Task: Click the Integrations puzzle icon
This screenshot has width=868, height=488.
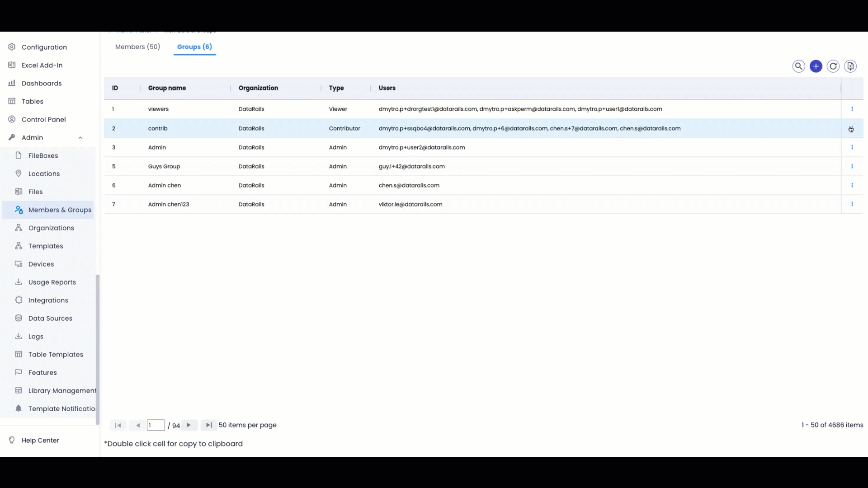Action: pyautogui.click(x=19, y=300)
